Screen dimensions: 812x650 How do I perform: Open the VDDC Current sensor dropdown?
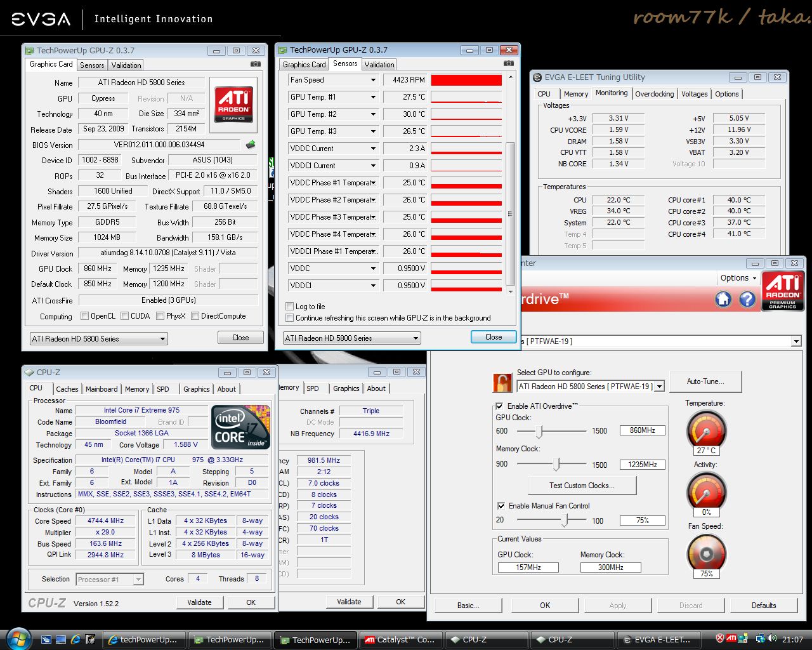point(373,149)
